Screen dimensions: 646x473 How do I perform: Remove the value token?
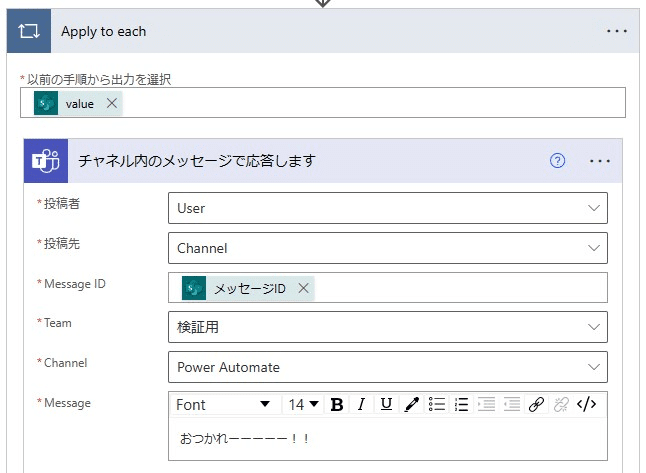pos(112,103)
